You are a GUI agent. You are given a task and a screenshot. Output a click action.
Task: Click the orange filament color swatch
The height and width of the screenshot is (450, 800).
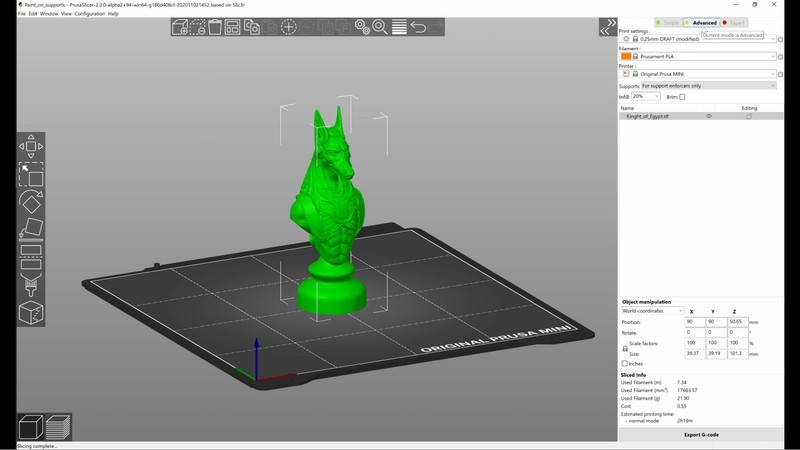click(x=626, y=56)
